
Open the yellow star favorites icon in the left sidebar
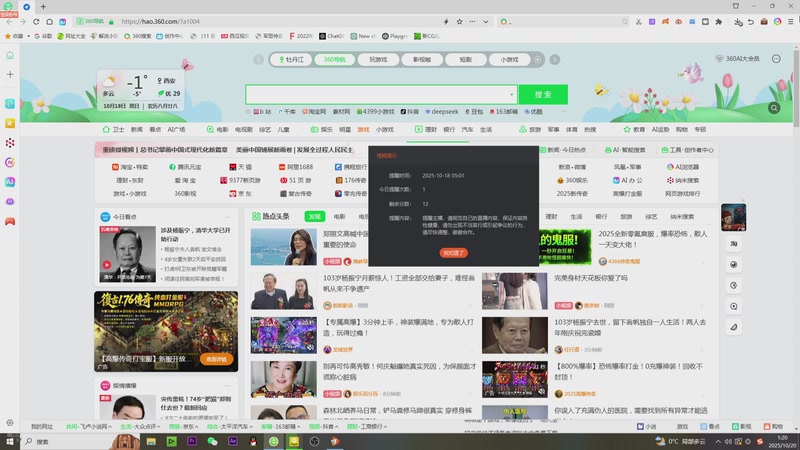click(10, 123)
